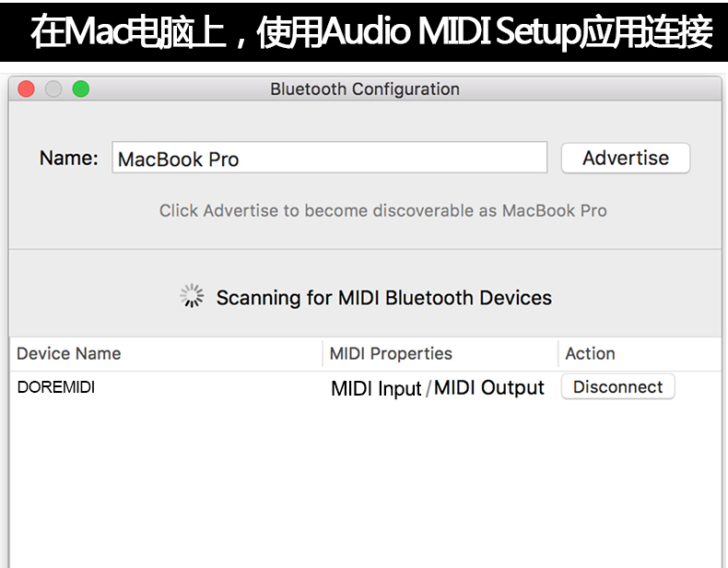Click the Bluetooth Configuration title bar text
The image size is (728, 568).
[x=365, y=89]
